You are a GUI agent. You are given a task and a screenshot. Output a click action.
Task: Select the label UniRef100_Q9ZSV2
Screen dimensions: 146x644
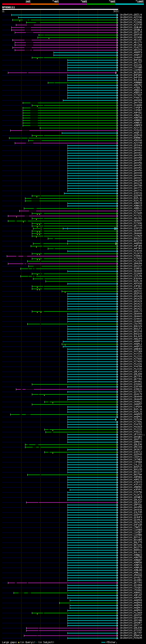[131, 291]
